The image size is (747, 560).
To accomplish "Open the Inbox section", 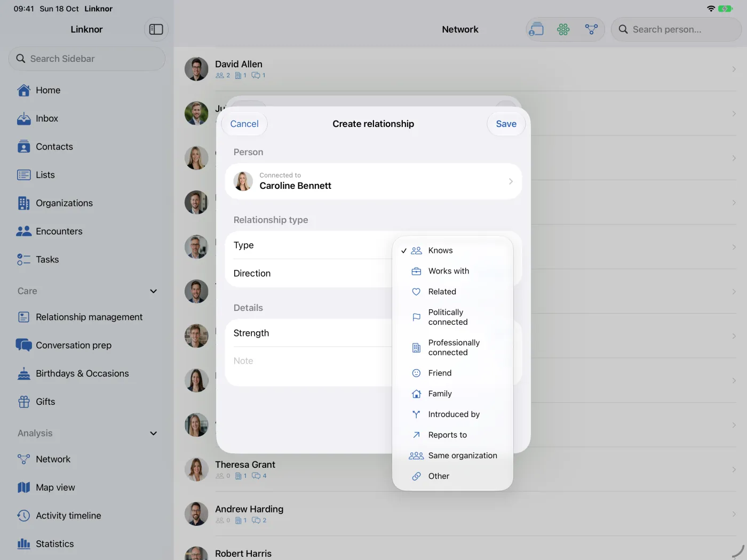I will [x=87, y=118].
